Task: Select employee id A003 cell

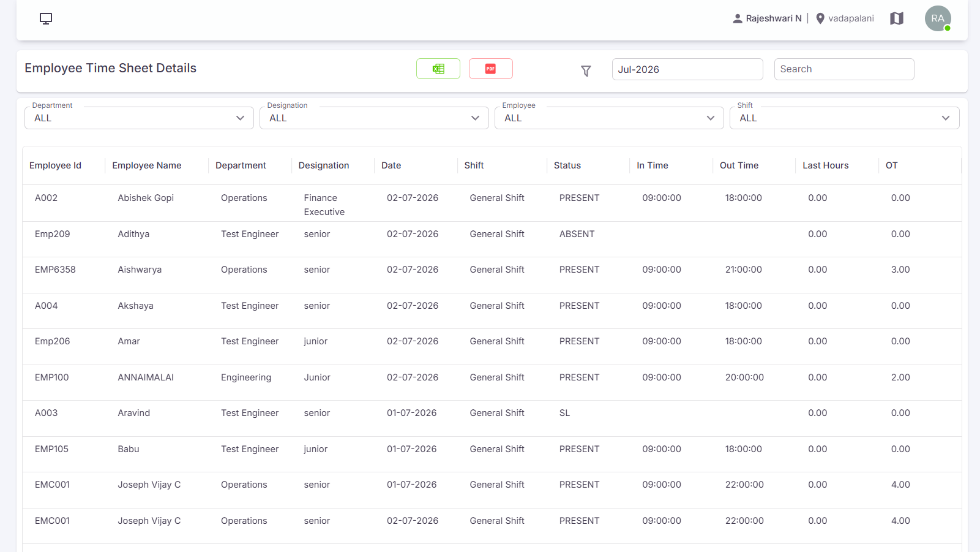Action: tap(46, 413)
